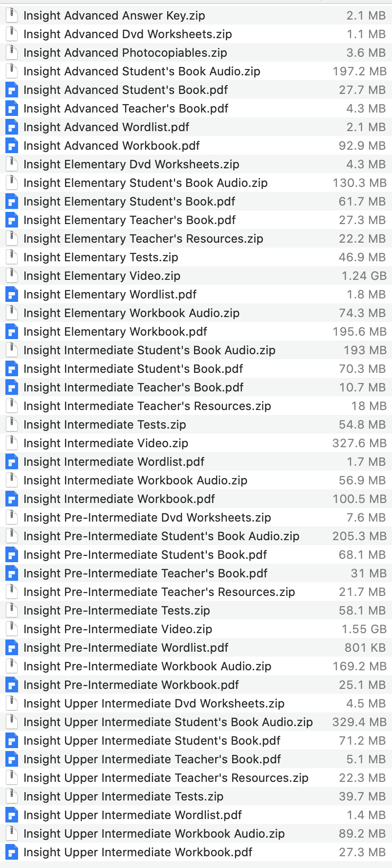Click the zip icon for Insight Elementary Video.zip
Screen dimensions: 392x868
[x=11, y=276]
